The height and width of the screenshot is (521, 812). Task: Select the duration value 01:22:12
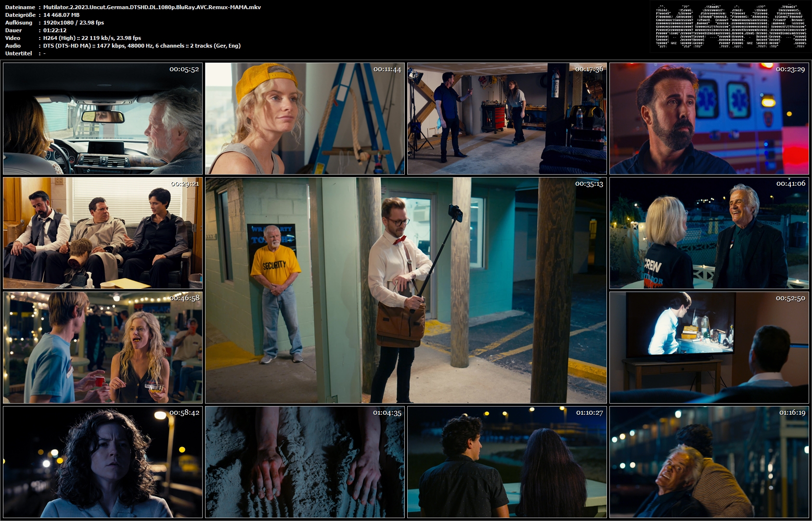(55, 30)
